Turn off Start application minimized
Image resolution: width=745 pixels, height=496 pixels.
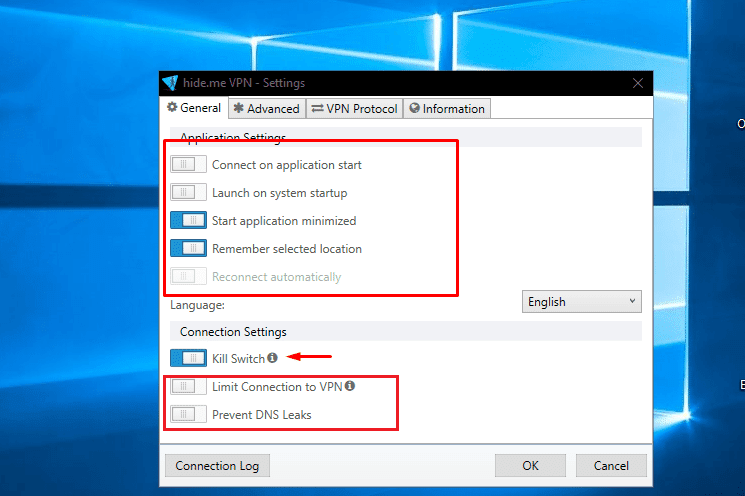click(x=188, y=220)
